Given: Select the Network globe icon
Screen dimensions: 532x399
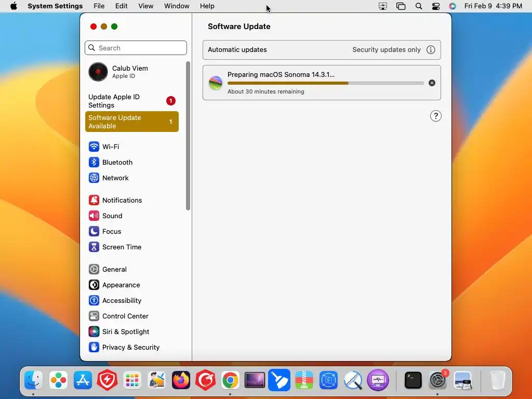Looking at the screenshot, I should pos(94,178).
